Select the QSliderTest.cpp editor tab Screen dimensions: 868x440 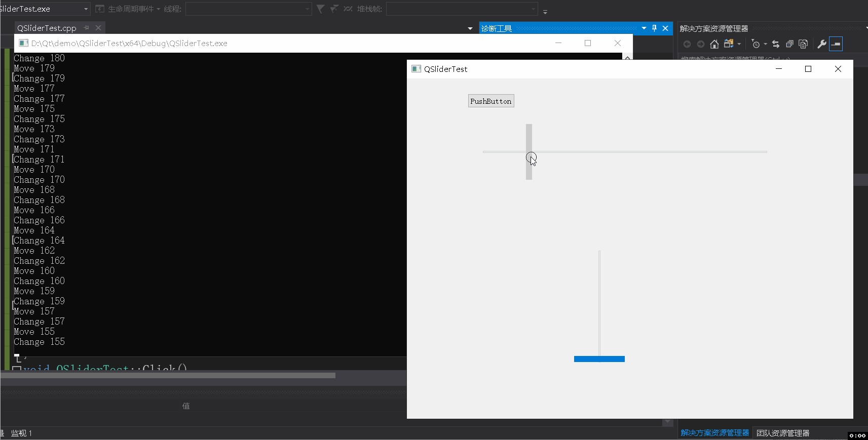tap(47, 28)
